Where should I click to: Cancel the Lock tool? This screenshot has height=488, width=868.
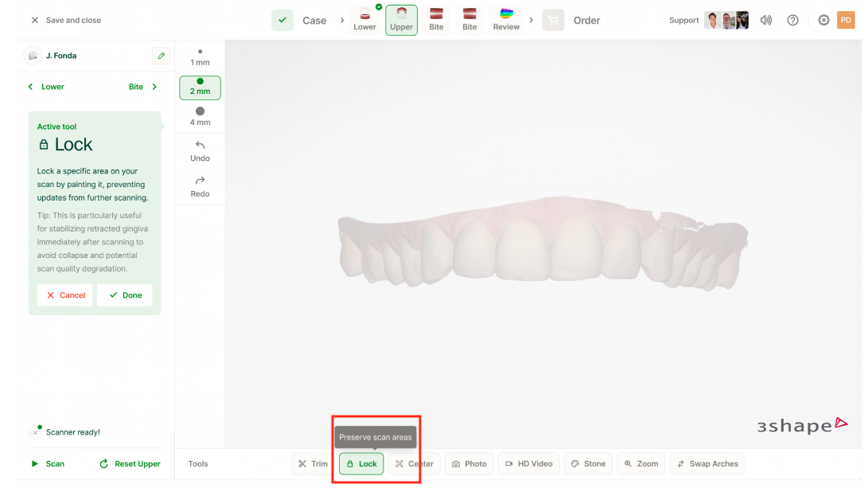tap(65, 295)
